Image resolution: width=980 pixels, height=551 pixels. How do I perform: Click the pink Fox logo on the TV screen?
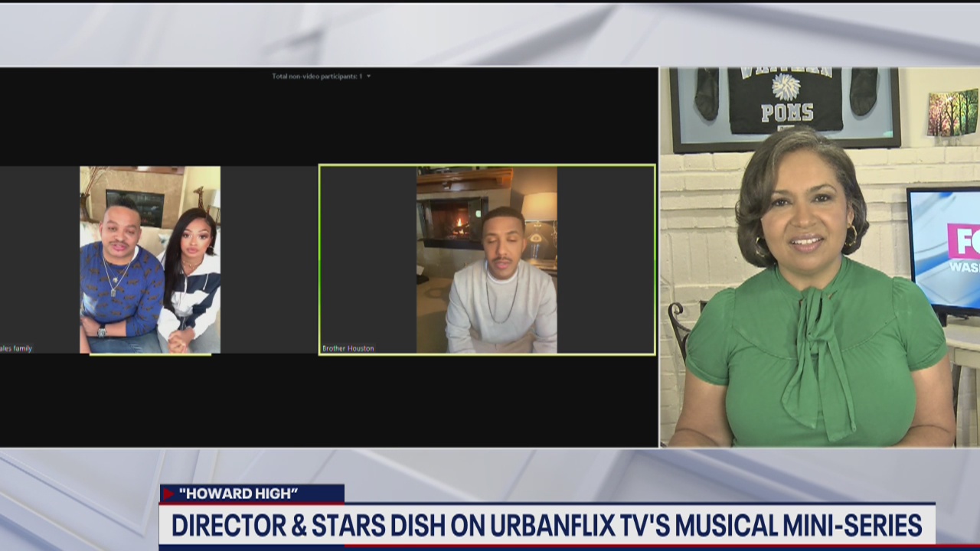tap(963, 241)
